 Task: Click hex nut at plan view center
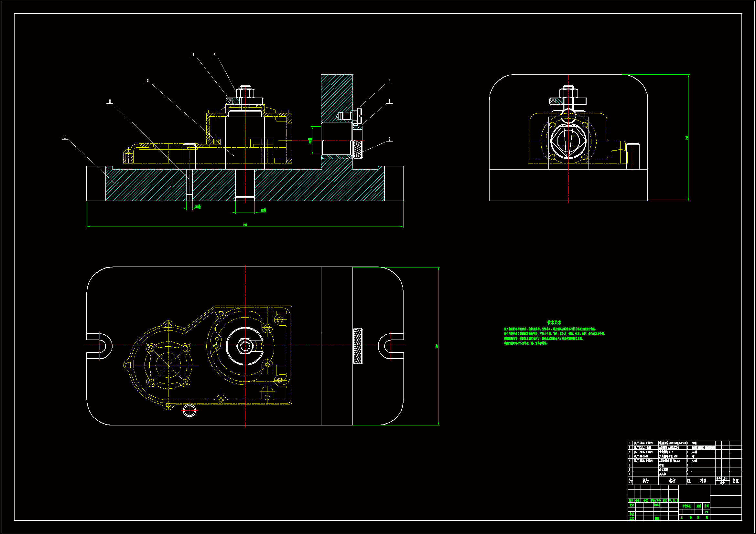tap(245, 346)
